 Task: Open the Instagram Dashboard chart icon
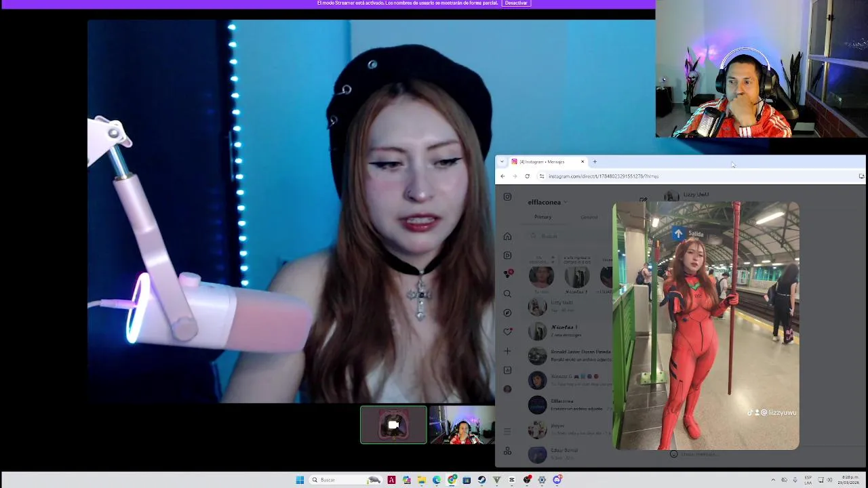pyautogui.click(x=507, y=370)
